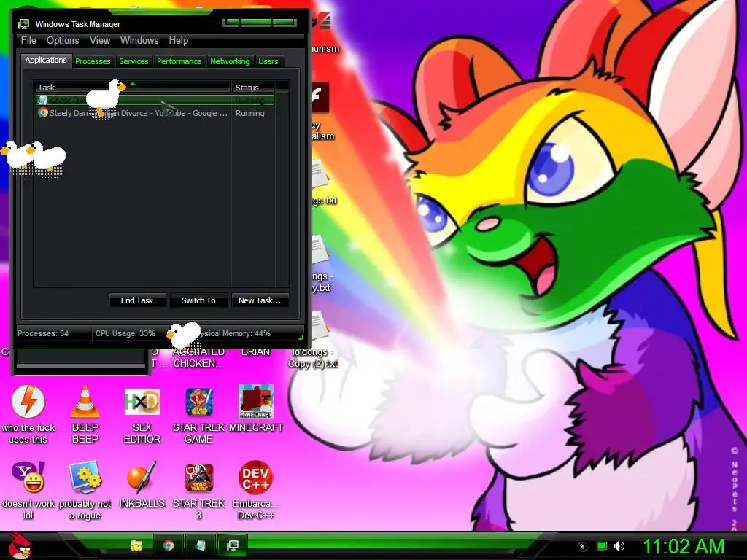Select the Steely Dan Google Chrome task row
The width and height of the screenshot is (747, 560).
pos(155,113)
